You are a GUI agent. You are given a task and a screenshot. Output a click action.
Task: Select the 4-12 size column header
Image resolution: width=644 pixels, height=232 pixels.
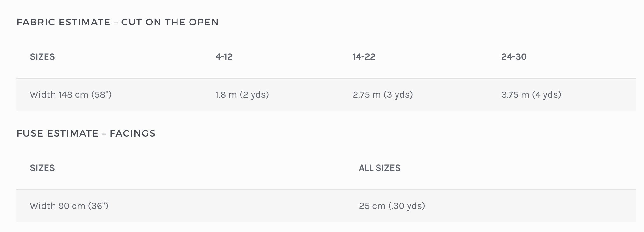tap(224, 57)
